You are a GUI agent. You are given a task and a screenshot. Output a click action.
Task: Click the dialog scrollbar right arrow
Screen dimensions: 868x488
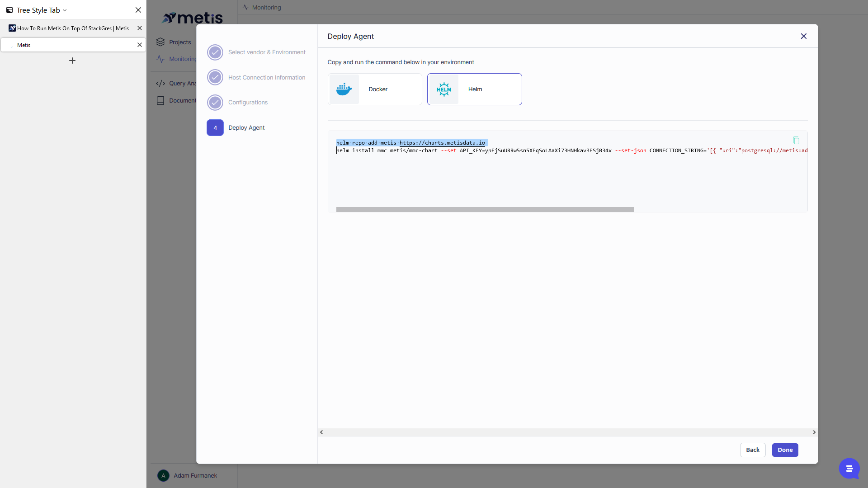[x=814, y=432]
